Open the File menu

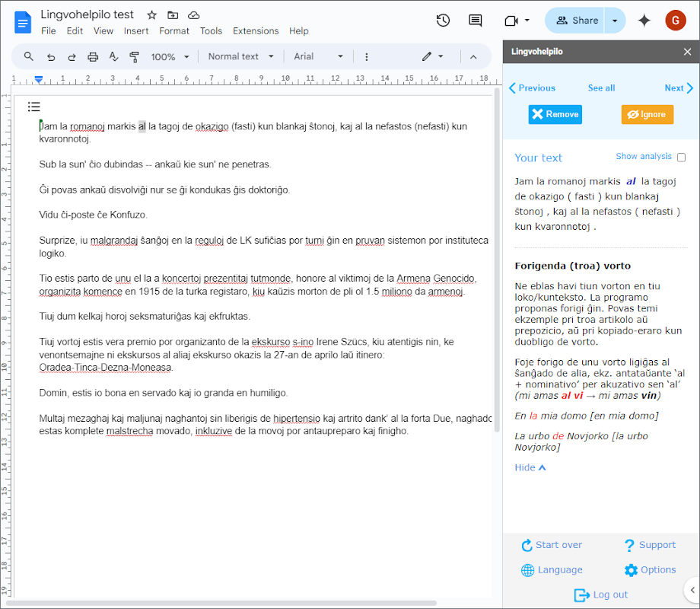click(x=48, y=30)
